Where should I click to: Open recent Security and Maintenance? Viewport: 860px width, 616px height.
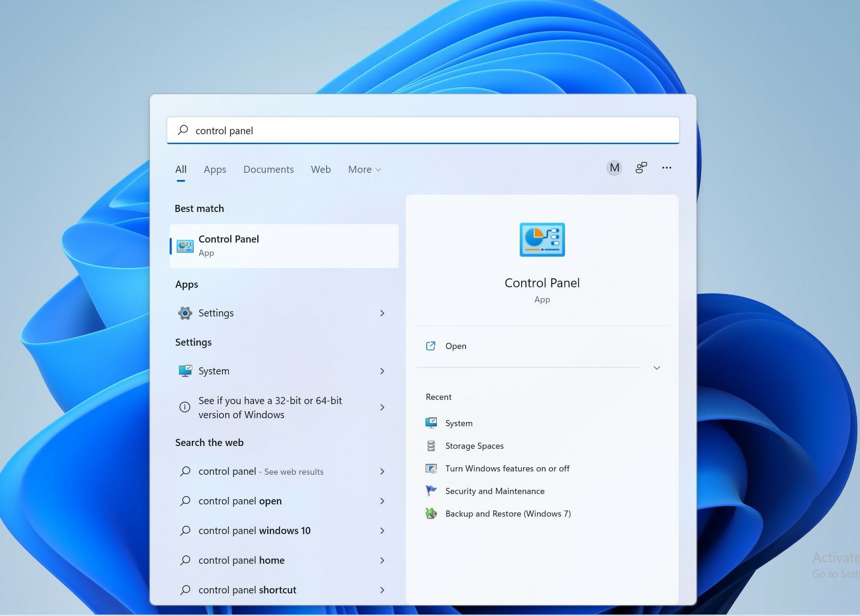495,491
